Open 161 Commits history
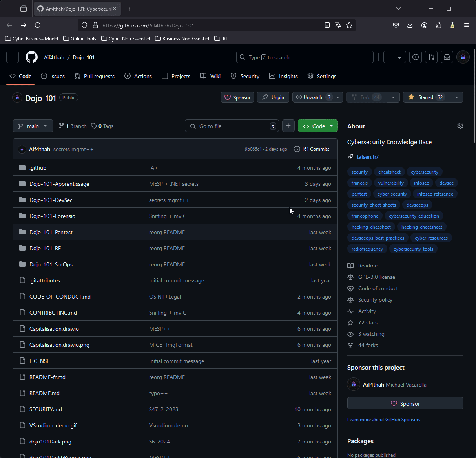476x458 pixels. point(312,149)
